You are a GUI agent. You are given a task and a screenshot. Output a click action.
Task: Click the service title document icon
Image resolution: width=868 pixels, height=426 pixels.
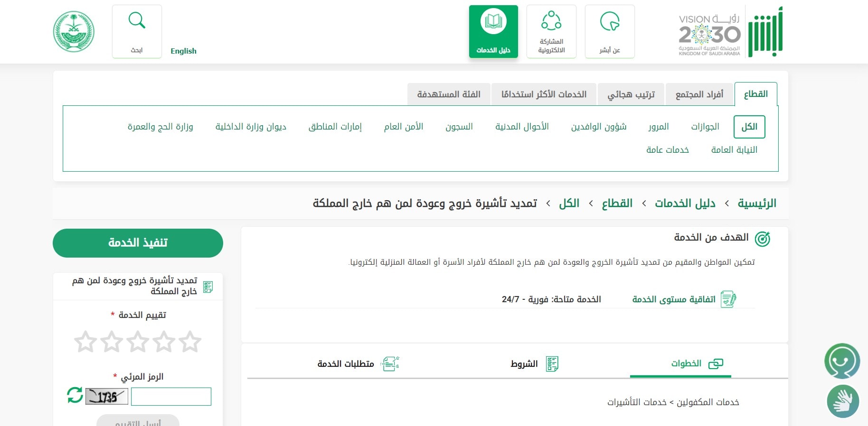[x=208, y=287]
